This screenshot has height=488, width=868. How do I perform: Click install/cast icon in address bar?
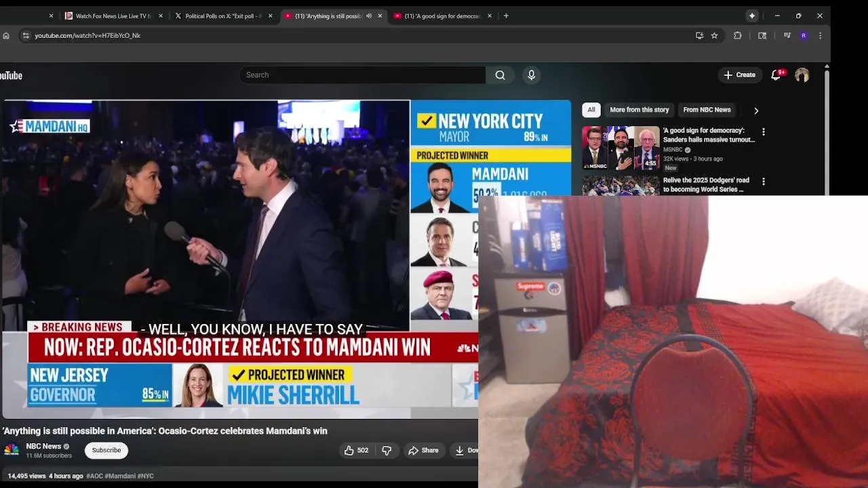click(x=699, y=36)
